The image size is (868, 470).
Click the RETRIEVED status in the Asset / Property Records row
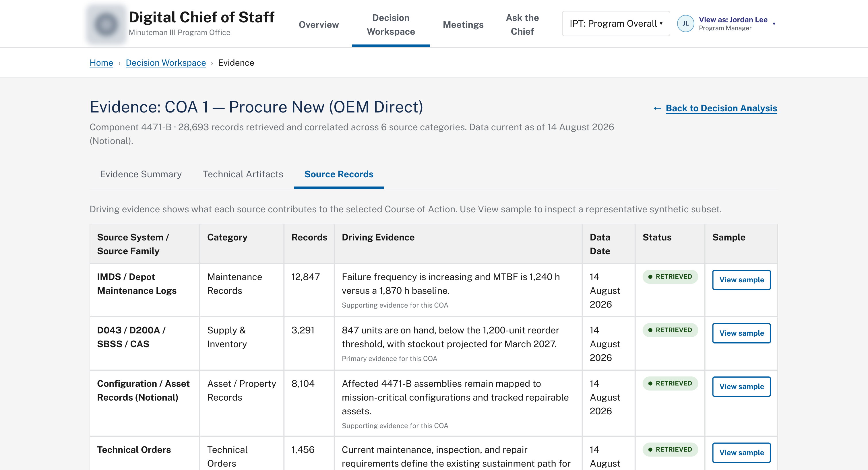pyautogui.click(x=670, y=383)
